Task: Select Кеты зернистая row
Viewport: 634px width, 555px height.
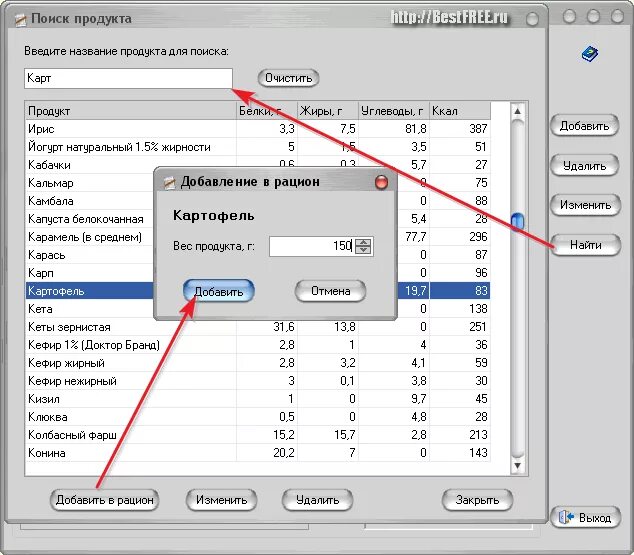Action: click(258, 327)
